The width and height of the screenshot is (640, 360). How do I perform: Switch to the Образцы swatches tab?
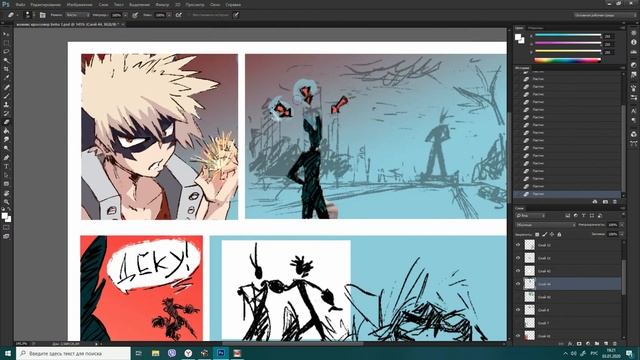[x=536, y=28]
